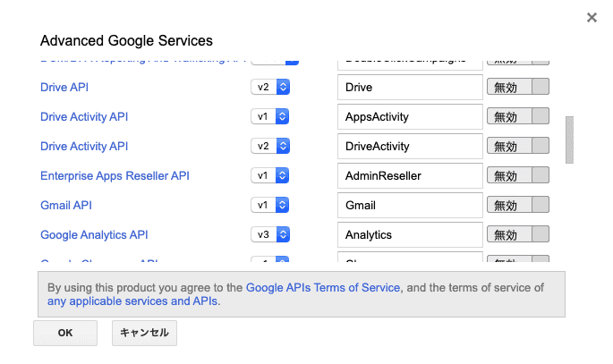Switch on the Google Analytics API toggle
The width and height of the screenshot is (613, 364).
point(517,235)
